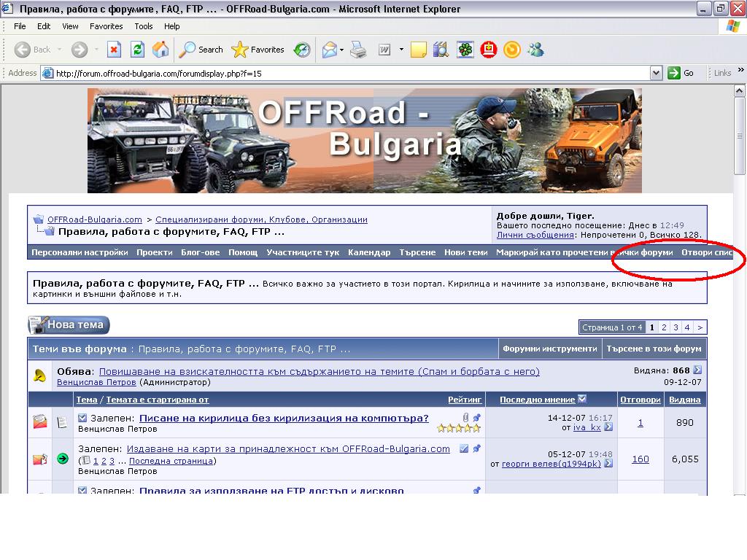
Task: Refresh the page with the Refresh icon
Action: point(137,50)
